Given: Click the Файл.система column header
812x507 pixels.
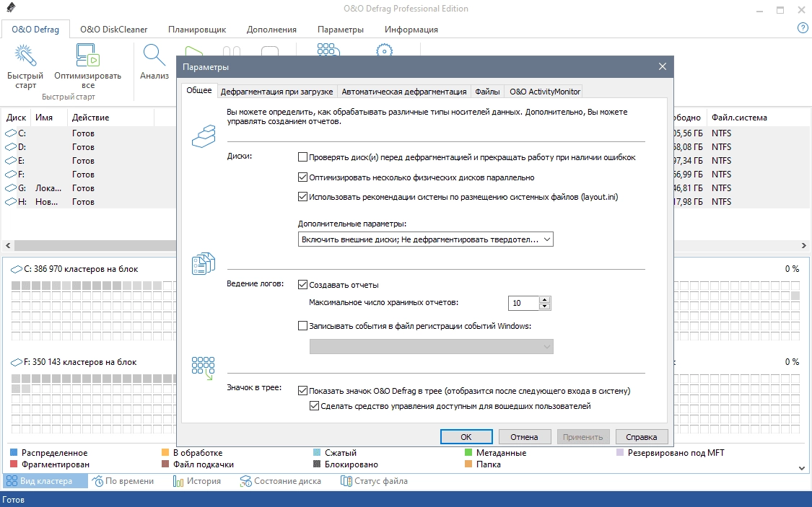Looking at the screenshot, I should [x=739, y=118].
